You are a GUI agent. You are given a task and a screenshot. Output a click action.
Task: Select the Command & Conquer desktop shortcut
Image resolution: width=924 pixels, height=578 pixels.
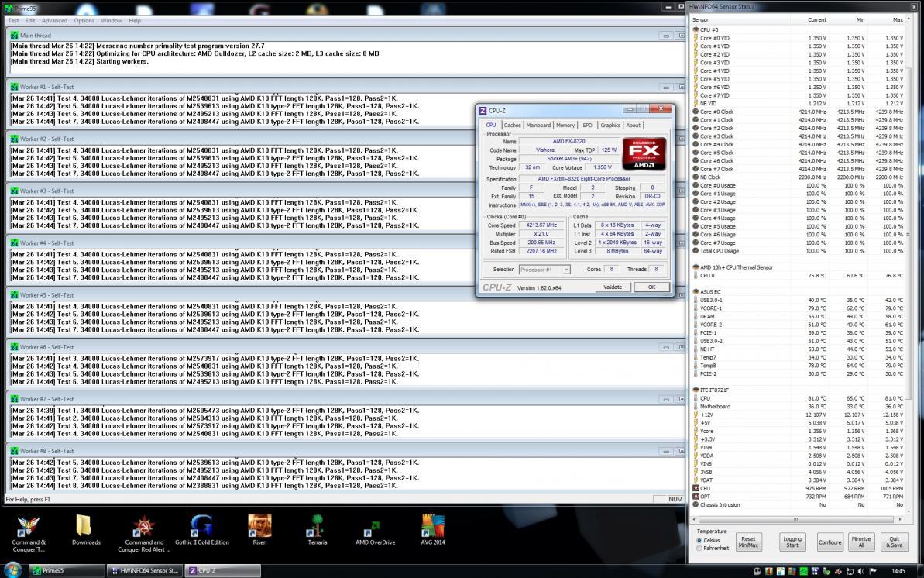point(29,533)
